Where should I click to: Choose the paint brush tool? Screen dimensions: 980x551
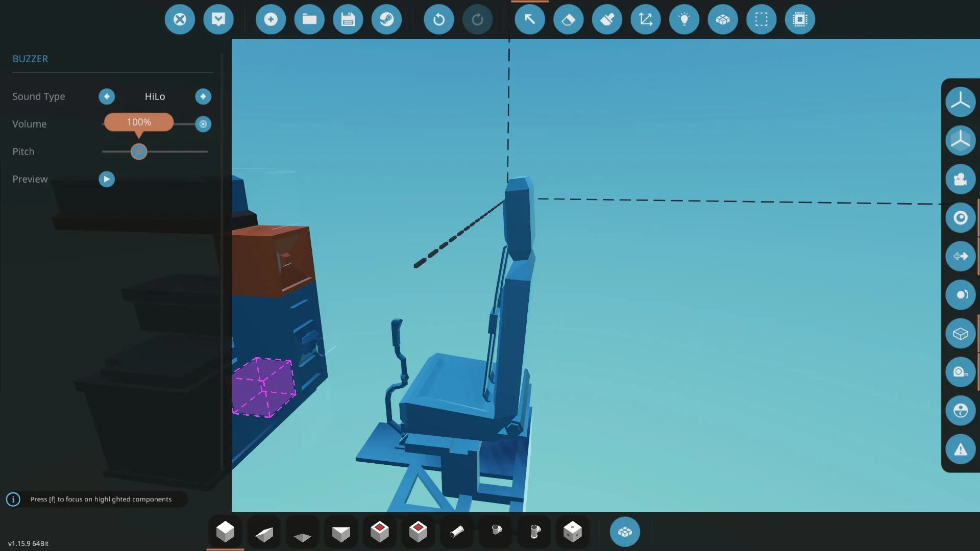tap(607, 19)
